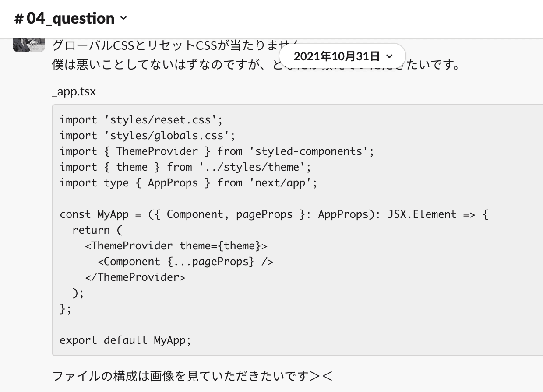Open the message author's avatar
The image size is (543, 392).
pyautogui.click(x=28, y=45)
